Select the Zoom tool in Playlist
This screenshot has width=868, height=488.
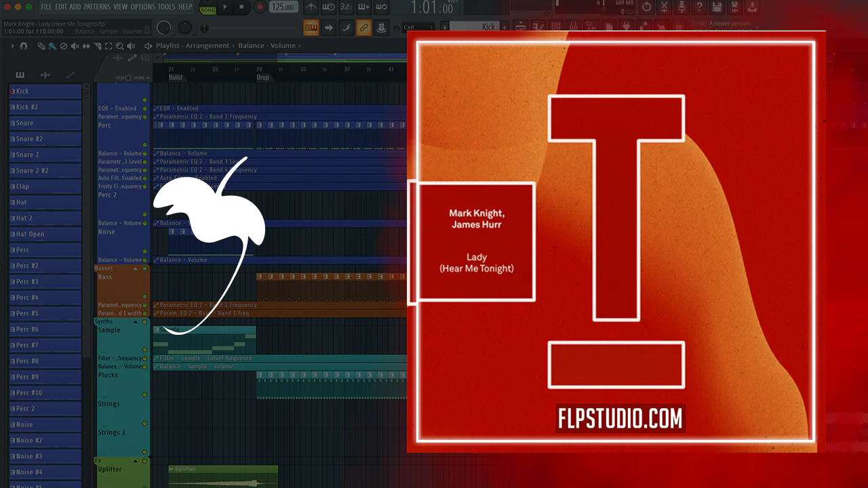(119, 46)
